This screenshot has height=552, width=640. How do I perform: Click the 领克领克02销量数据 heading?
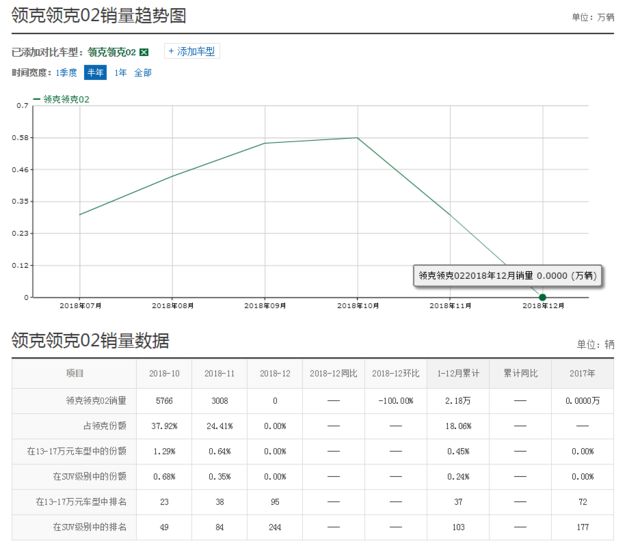coord(90,341)
